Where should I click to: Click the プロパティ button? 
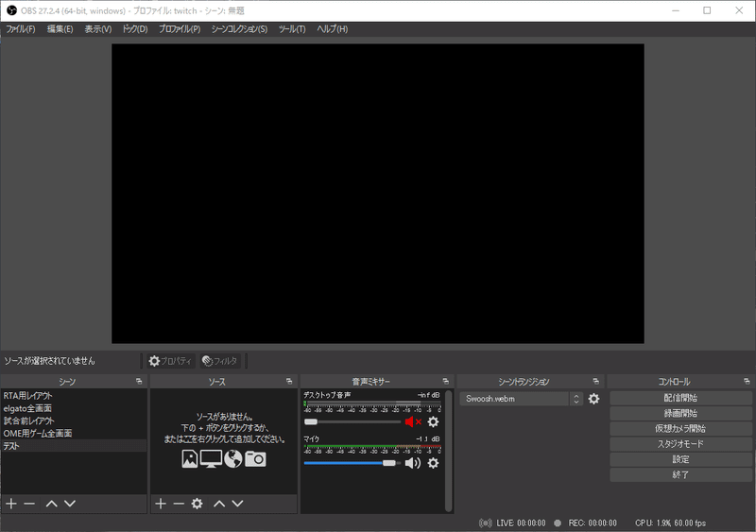[x=170, y=361]
